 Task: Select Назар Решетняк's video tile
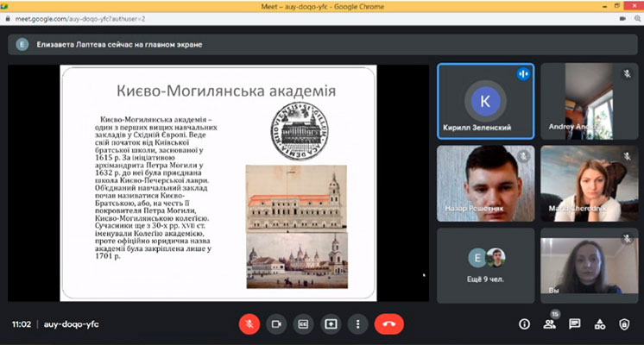tap(484, 183)
